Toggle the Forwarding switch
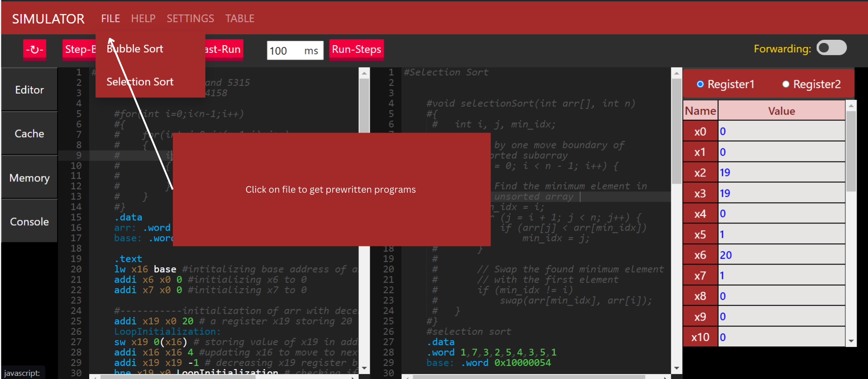The image size is (868, 379). pyautogui.click(x=831, y=48)
